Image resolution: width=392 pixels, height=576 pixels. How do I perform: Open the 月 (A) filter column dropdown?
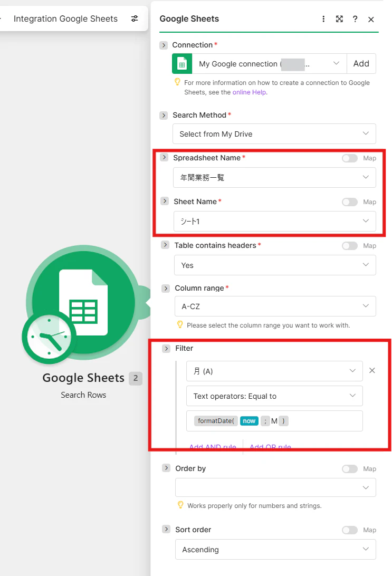point(274,371)
